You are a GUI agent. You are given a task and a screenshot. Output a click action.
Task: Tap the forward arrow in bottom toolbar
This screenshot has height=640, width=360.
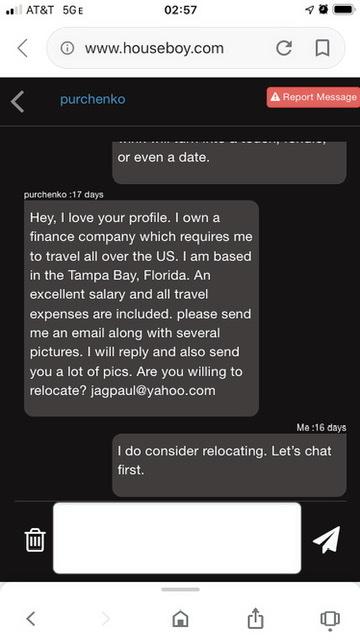pos(106,619)
